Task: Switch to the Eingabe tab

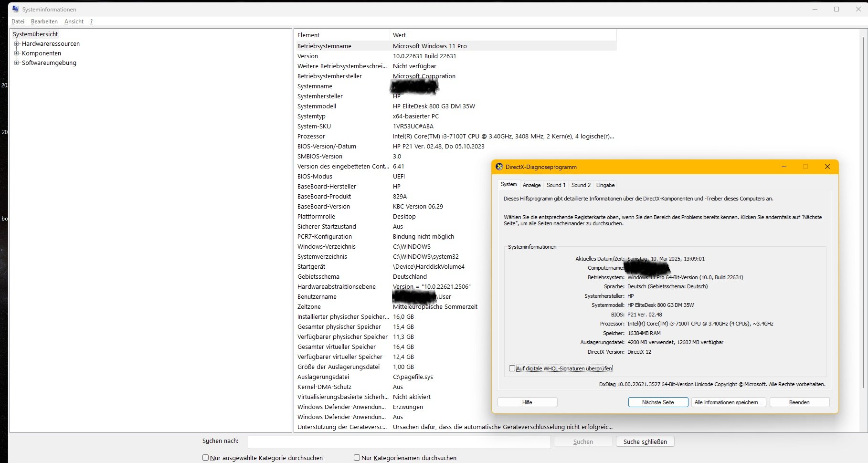Action: (x=605, y=185)
